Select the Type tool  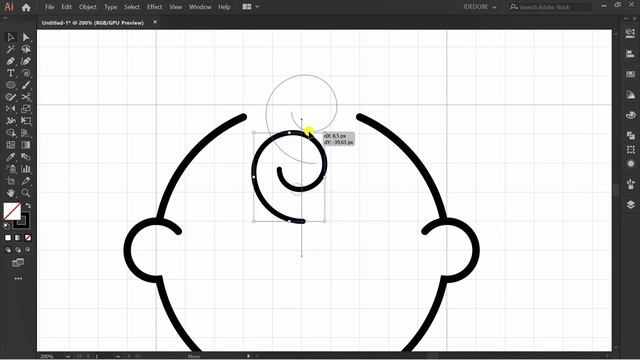pyautogui.click(x=11, y=73)
